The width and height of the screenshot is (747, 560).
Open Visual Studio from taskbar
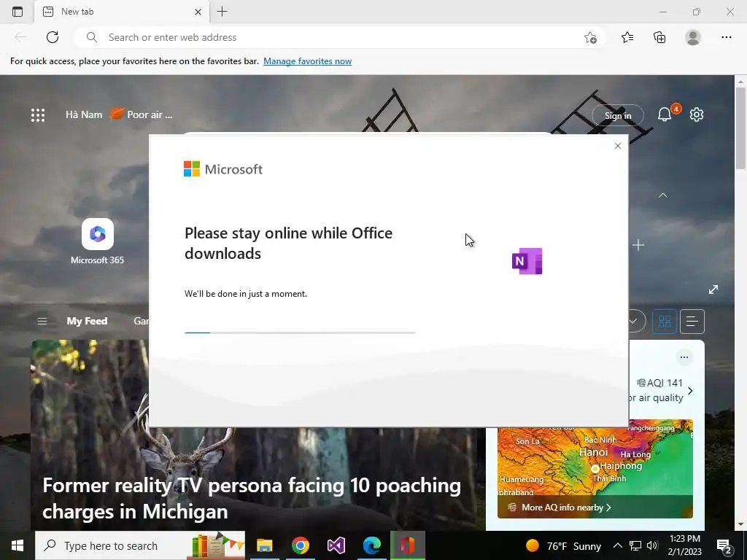(x=336, y=545)
